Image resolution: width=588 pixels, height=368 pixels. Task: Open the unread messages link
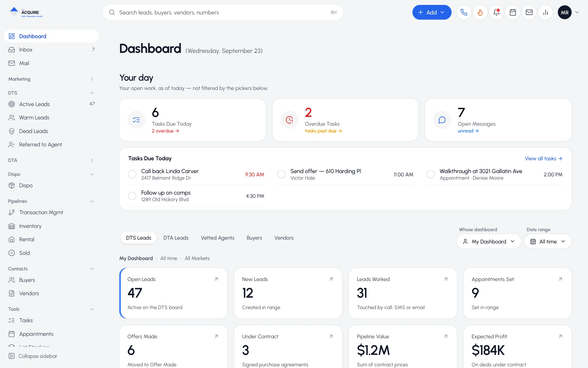pyautogui.click(x=468, y=131)
